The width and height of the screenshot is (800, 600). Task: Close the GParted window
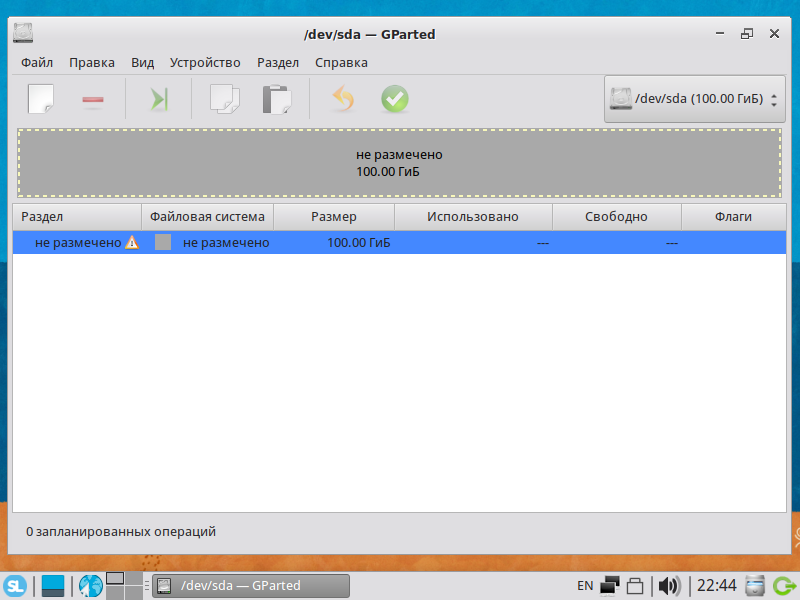point(774,34)
